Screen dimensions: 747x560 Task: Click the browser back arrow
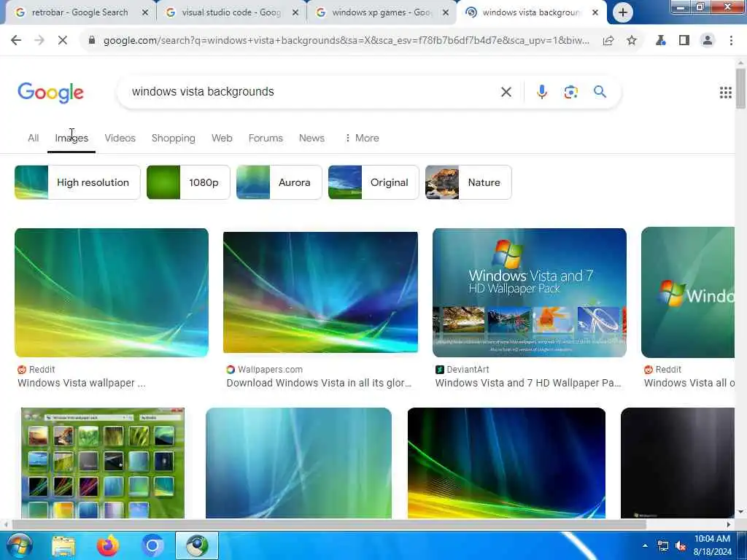coord(16,41)
